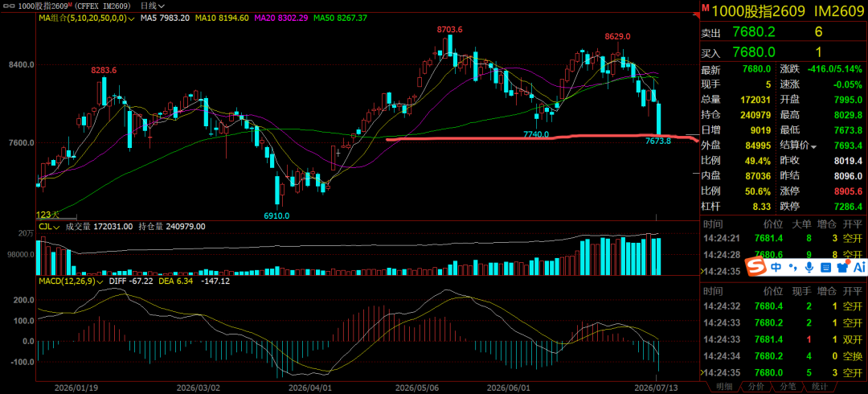Switch to the 分笔 tab
Screen dimensions: 868x394
pos(788,387)
